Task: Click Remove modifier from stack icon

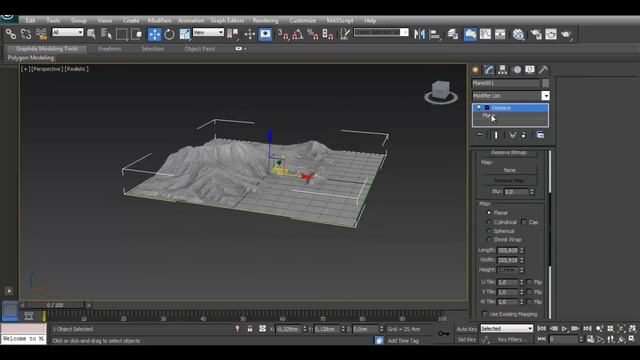Action: point(524,135)
